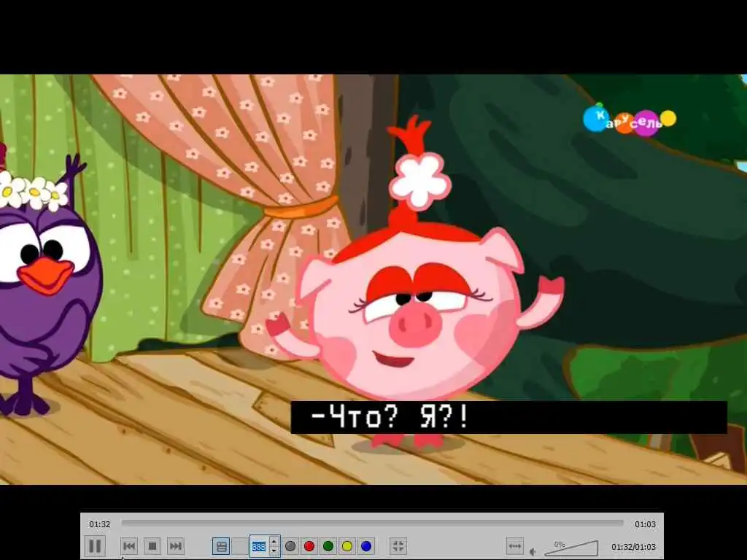The width and height of the screenshot is (747, 560).
Task: Click the green teletext button
Action: 328,546
